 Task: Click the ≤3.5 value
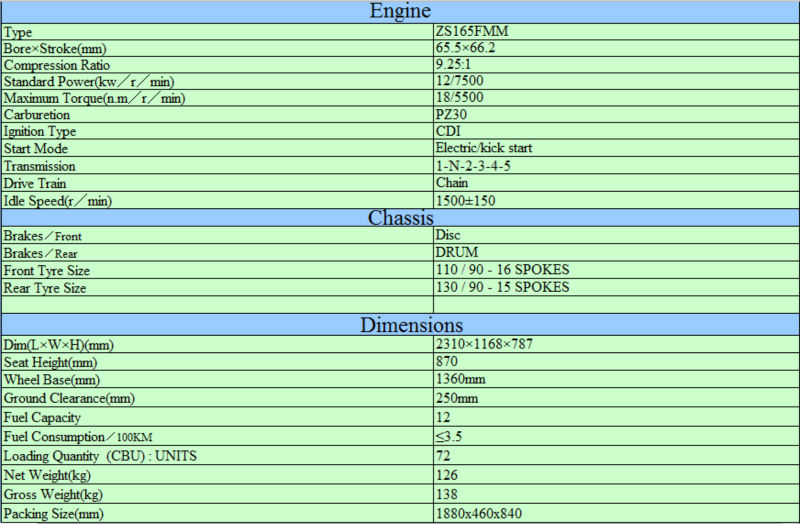pos(448,436)
